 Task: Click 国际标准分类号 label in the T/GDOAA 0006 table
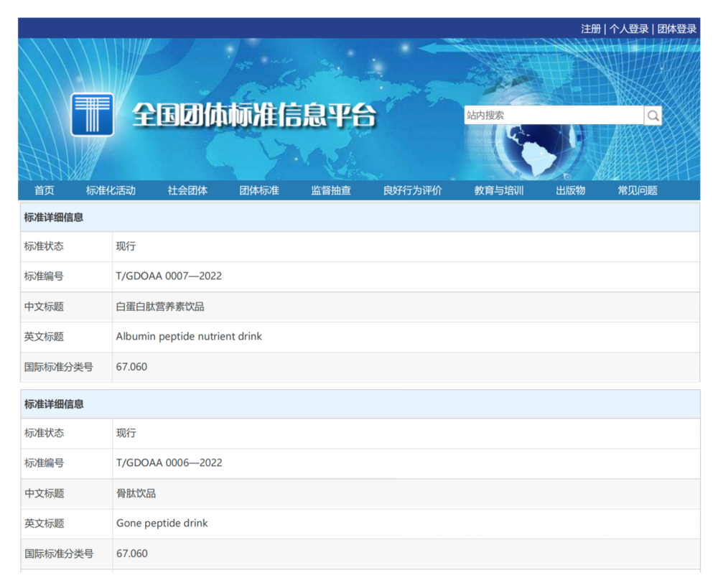pyautogui.click(x=59, y=554)
